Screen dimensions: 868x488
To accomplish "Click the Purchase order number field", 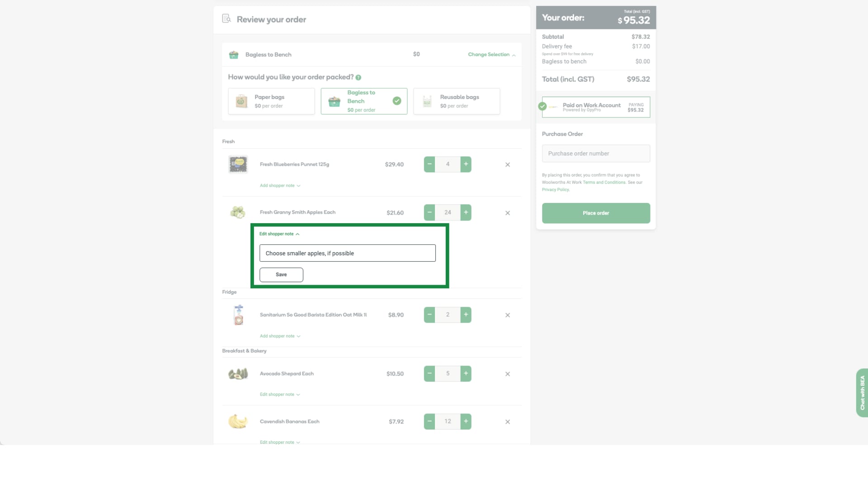I will pyautogui.click(x=595, y=154).
